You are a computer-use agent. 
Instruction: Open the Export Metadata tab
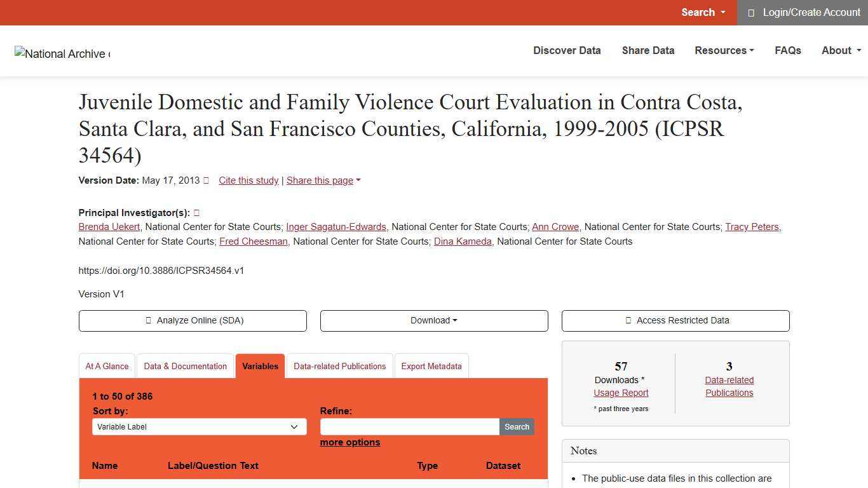pyautogui.click(x=431, y=366)
